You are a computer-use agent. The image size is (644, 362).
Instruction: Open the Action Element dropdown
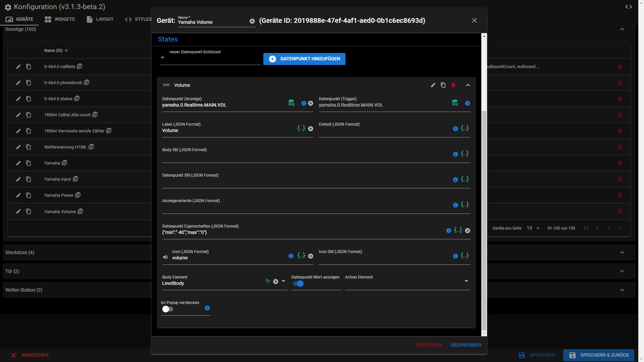tap(466, 281)
